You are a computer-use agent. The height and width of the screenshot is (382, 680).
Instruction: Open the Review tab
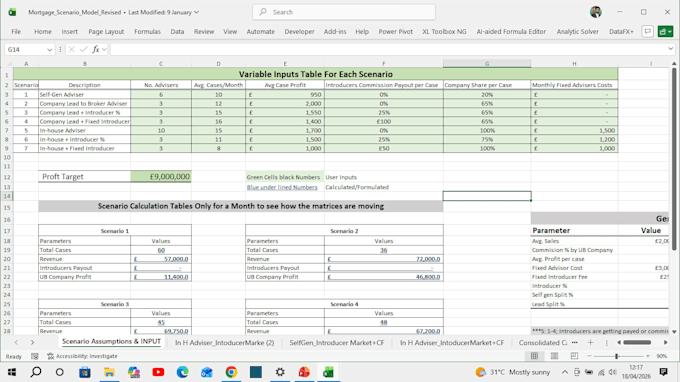click(204, 32)
